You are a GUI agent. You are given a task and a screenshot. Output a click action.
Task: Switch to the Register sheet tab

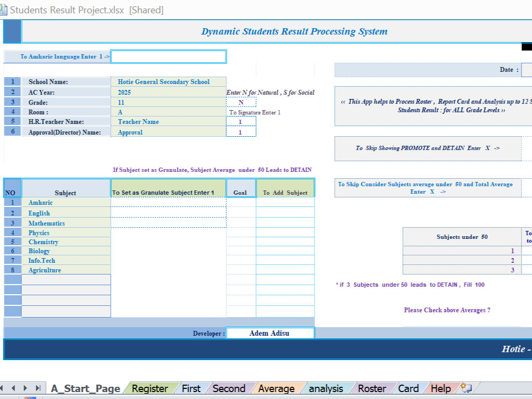coord(149,388)
